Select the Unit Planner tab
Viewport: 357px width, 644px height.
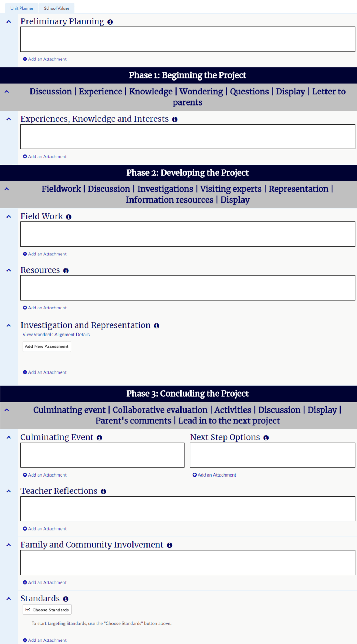(22, 8)
